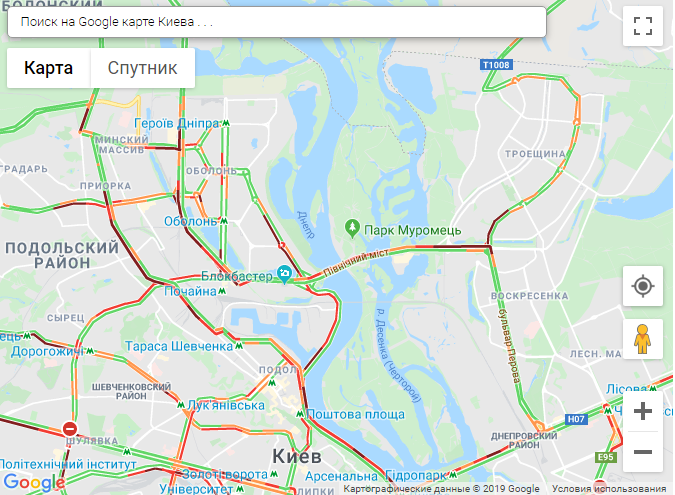Image resolution: width=675 pixels, height=495 pixels.
Task: Center map on my location
Action: tap(643, 286)
